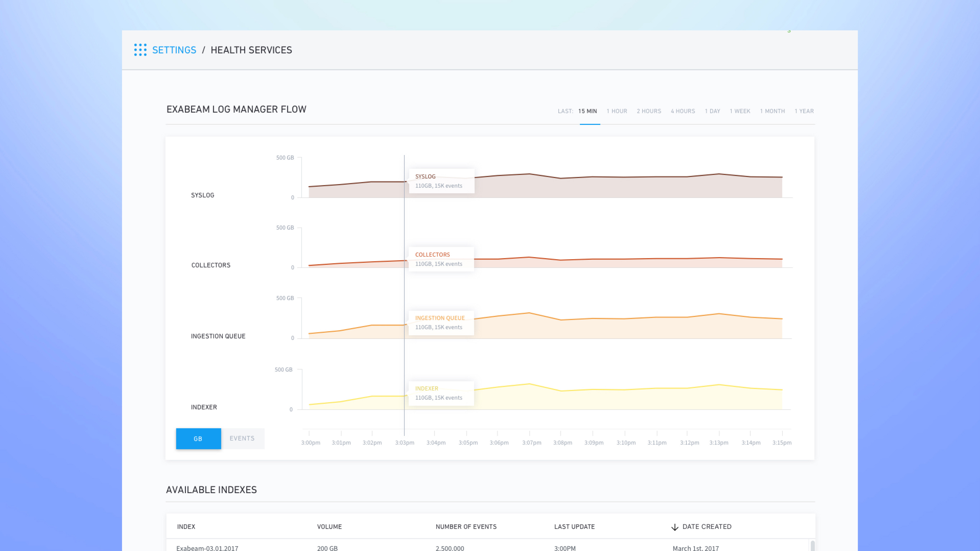
Task: Switch to 1 YEAR time range
Action: (x=804, y=111)
